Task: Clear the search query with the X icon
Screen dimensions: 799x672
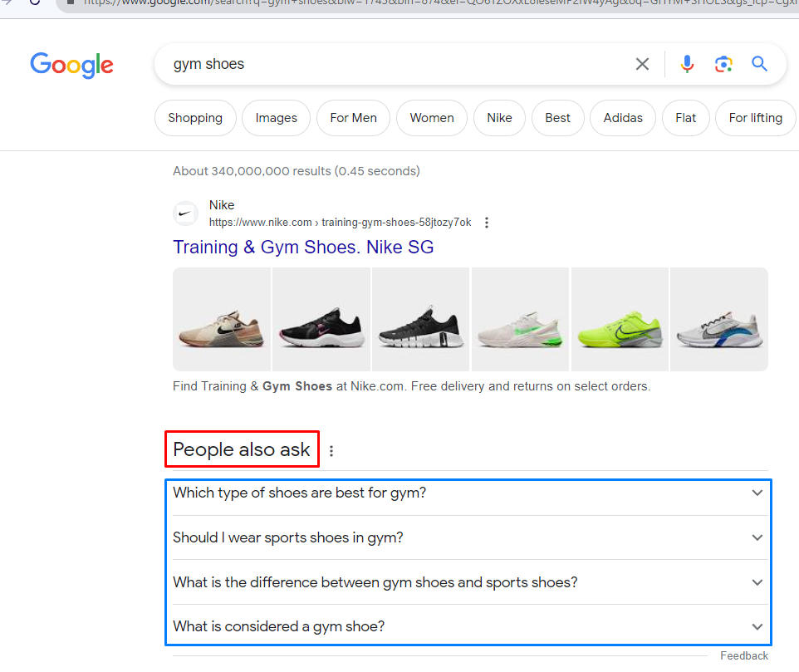Action: [642, 64]
